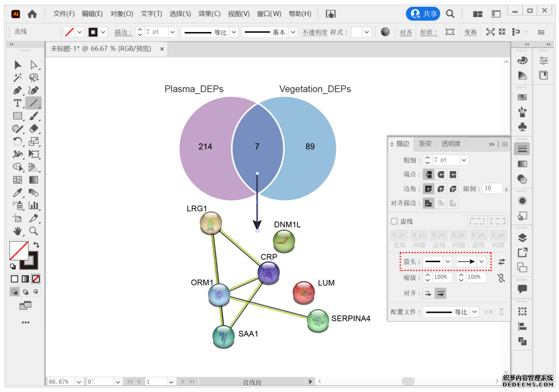Select the Type tool in toolbar
The image size is (559, 392).
[18, 103]
